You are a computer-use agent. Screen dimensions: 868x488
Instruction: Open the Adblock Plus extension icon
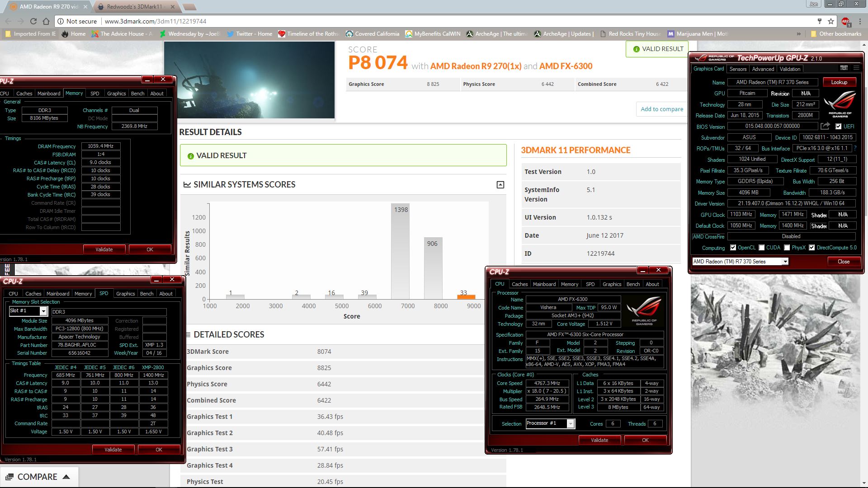pos(845,21)
